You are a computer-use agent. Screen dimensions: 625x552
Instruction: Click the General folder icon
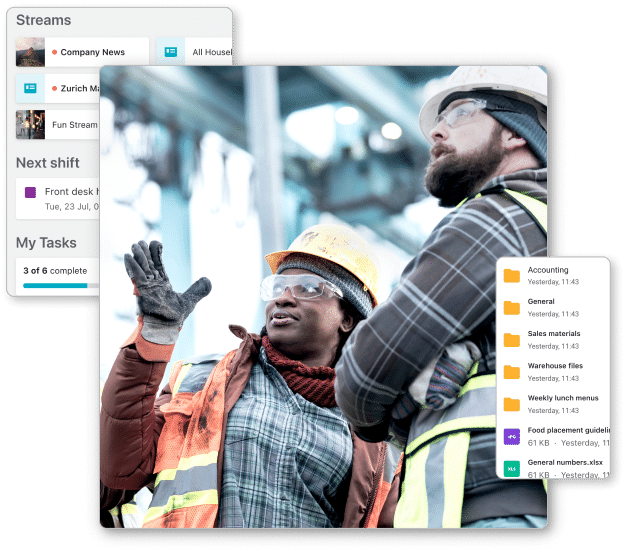512,308
